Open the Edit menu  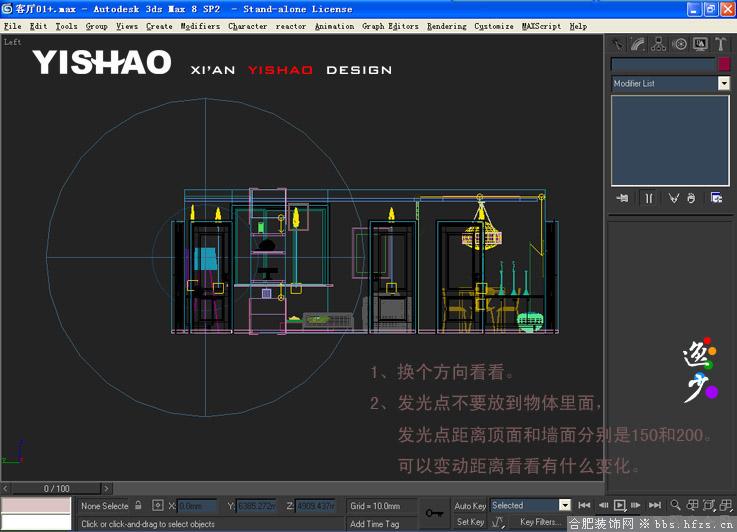[39, 26]
